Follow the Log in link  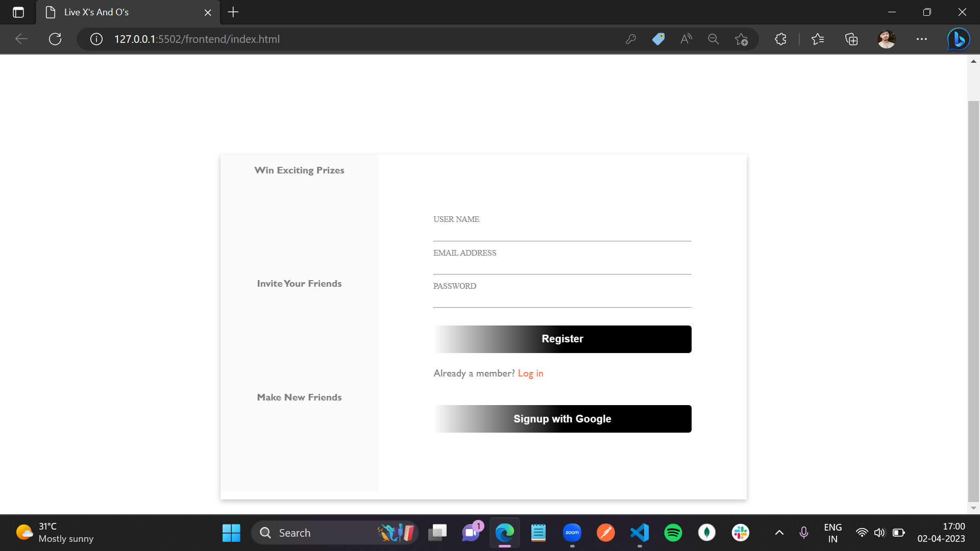[530, 373]
